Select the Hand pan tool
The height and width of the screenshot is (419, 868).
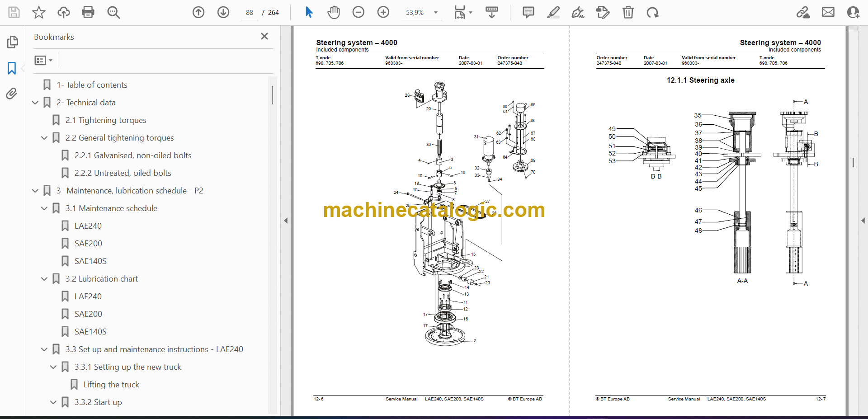334,12
